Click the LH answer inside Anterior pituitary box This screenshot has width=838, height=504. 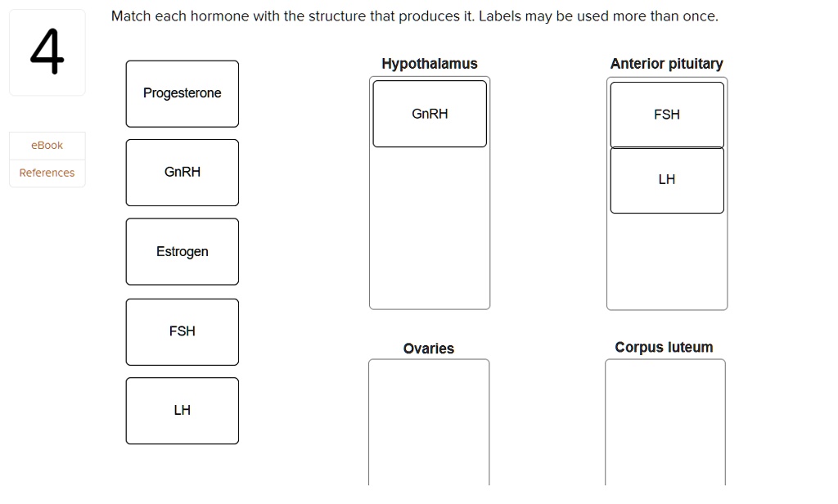666,180
